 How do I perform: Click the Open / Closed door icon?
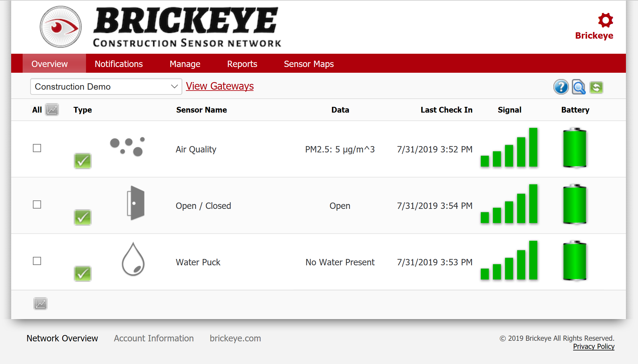(x=136, y=203)
